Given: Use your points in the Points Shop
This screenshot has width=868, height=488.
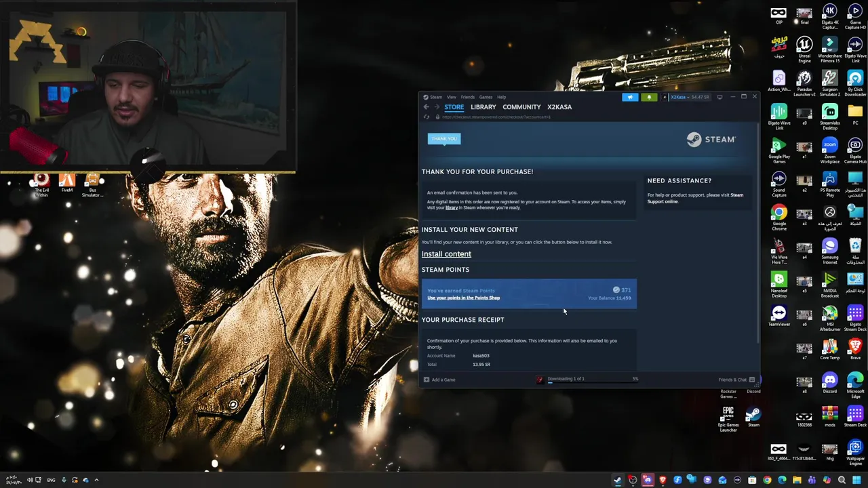Looking at the screenshot, I should tap(463, 298).
